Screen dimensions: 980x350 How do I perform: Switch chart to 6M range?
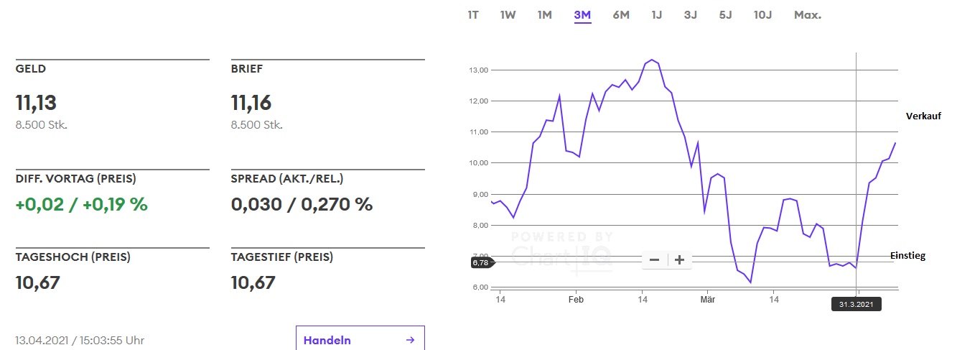[x=621, y=15]
